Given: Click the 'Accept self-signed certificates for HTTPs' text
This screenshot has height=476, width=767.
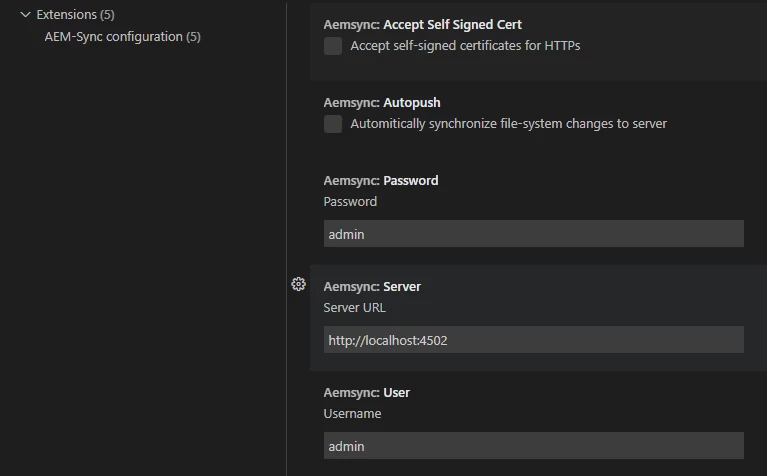Looking at the screenshot, I should 465,46.
